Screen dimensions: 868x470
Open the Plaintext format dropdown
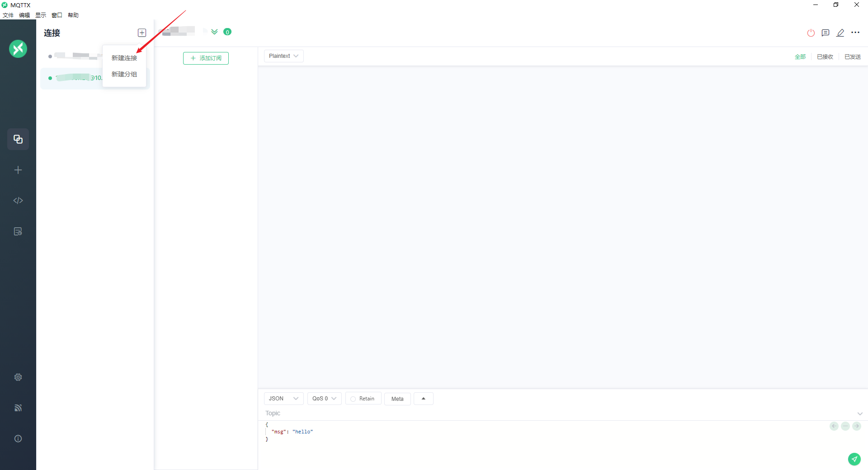pos(284,56)
